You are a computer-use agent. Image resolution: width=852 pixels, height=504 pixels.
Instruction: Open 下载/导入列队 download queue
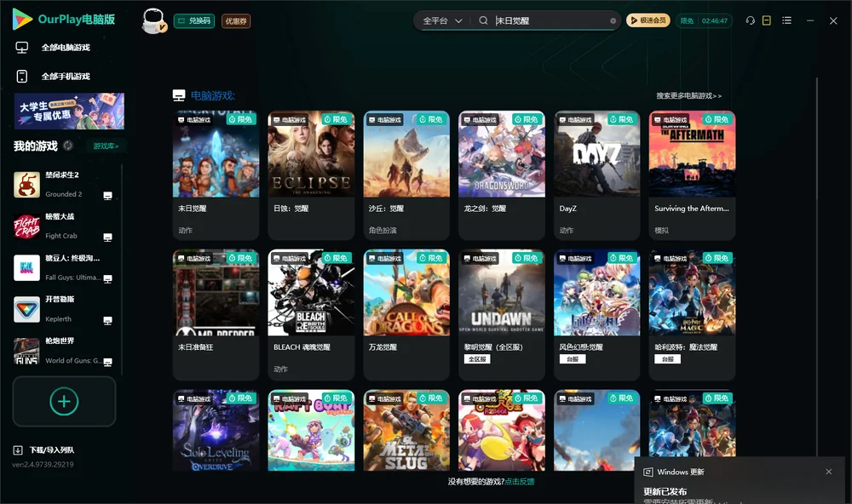44,450
